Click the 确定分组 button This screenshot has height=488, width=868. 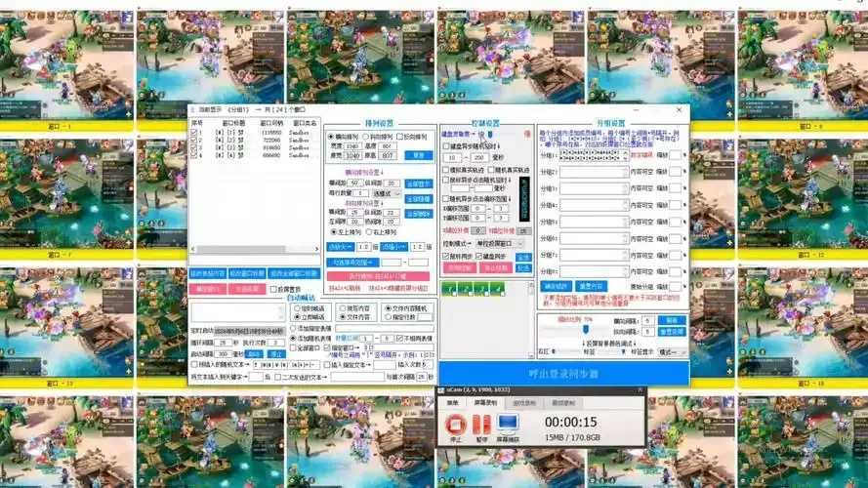pos(556,286)
